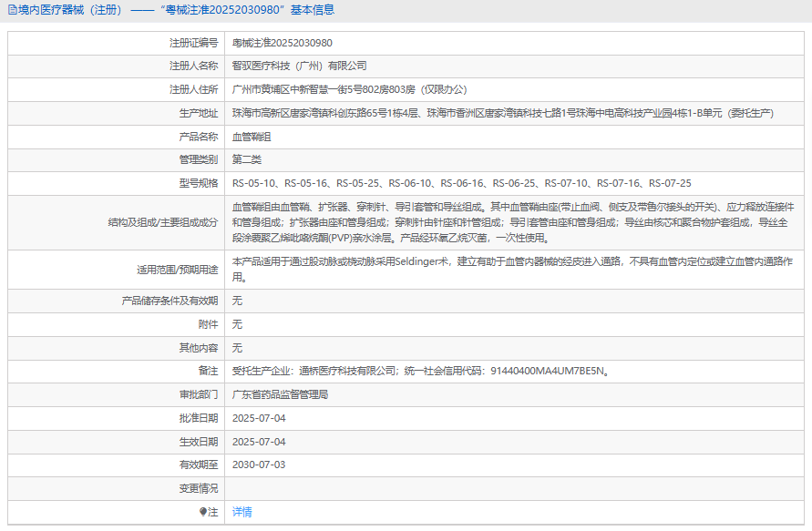This screenshot has height=531, width=812.
Task: Select product name 血管鞘组
Action: (252, 137)
